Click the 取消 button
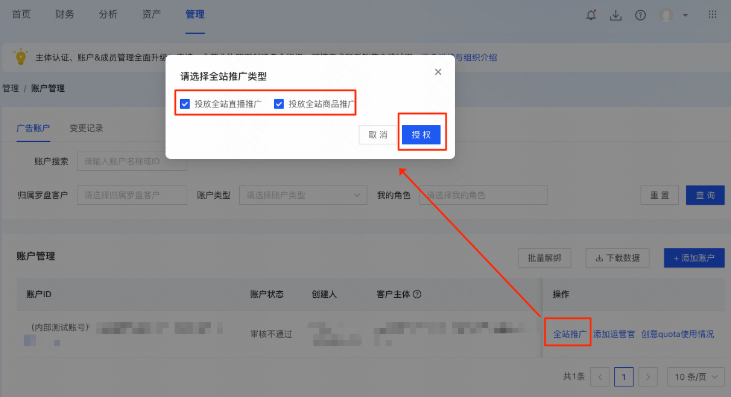 pos(378,135)
